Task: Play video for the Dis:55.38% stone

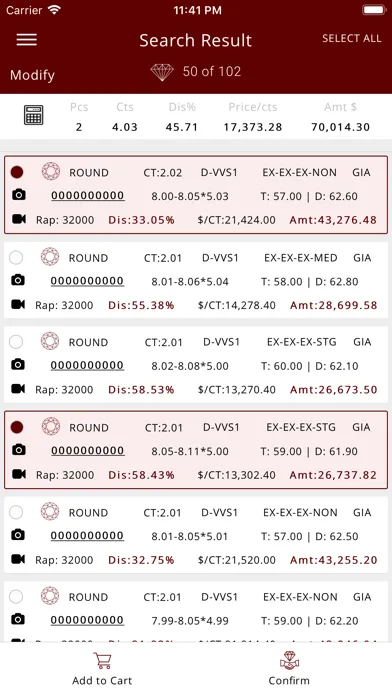Action: point(18,304)
